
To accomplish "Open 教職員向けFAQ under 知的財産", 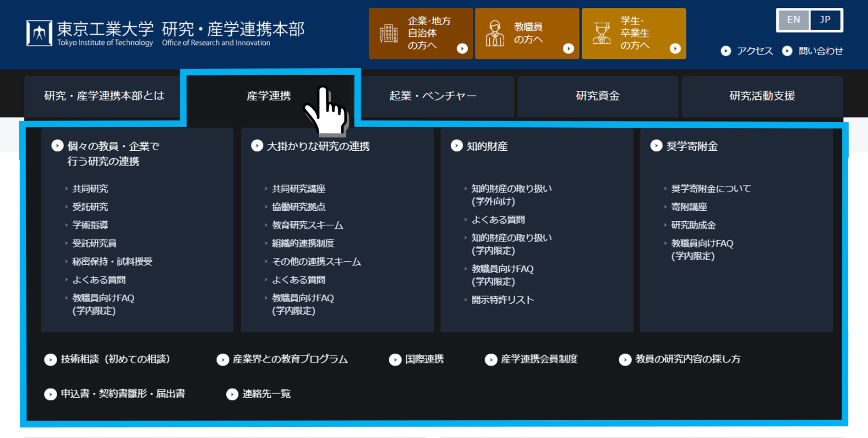I will click(x=502, y=275).
